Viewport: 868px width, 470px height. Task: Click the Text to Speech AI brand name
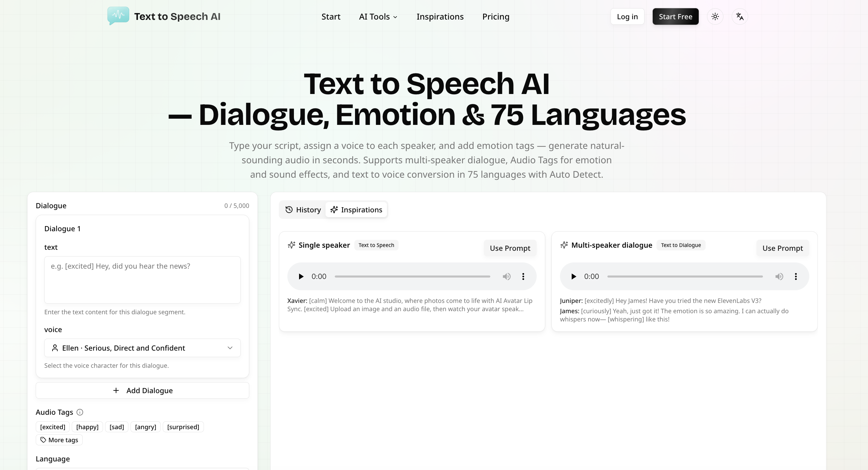(177, 16)
